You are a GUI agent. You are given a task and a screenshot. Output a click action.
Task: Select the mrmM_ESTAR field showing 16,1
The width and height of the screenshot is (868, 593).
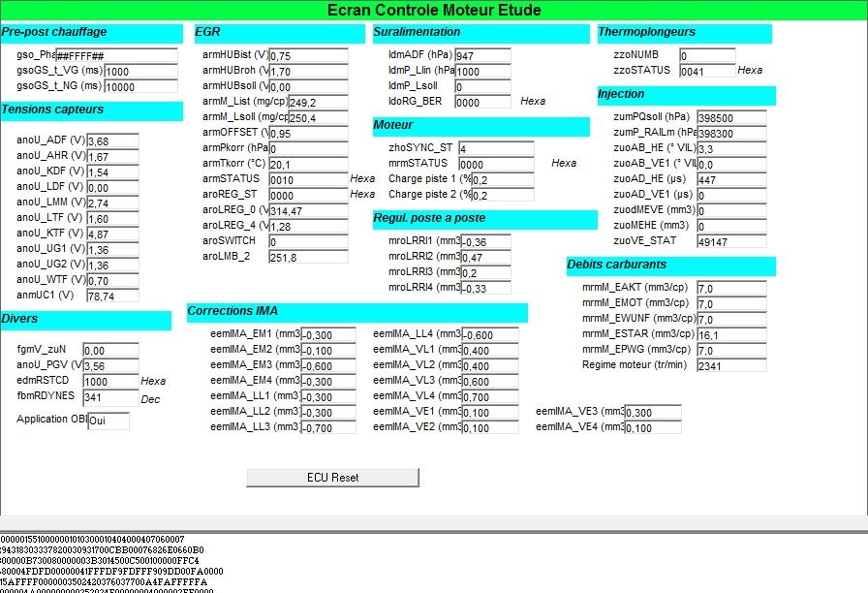[731, 334]
